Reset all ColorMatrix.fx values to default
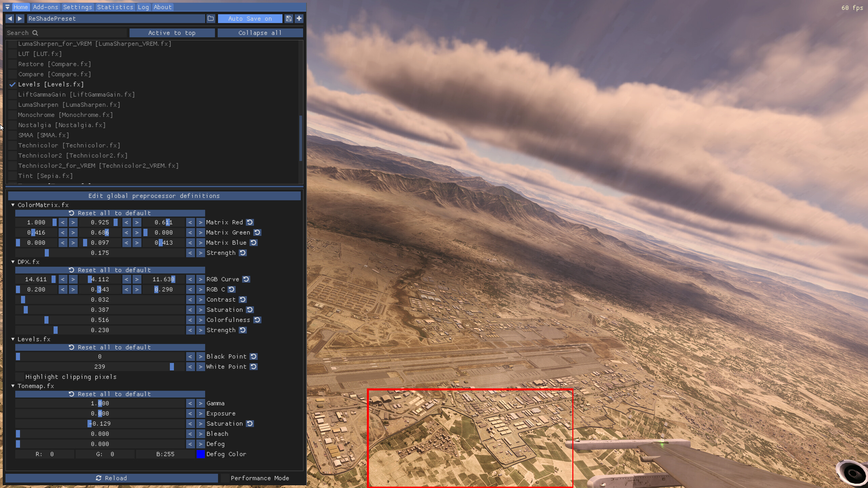 [110, 213]
